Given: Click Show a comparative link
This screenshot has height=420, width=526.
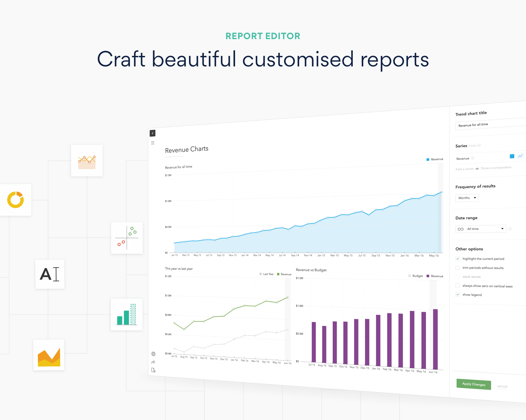Looking at the screenshot, I should pos(496,168).
